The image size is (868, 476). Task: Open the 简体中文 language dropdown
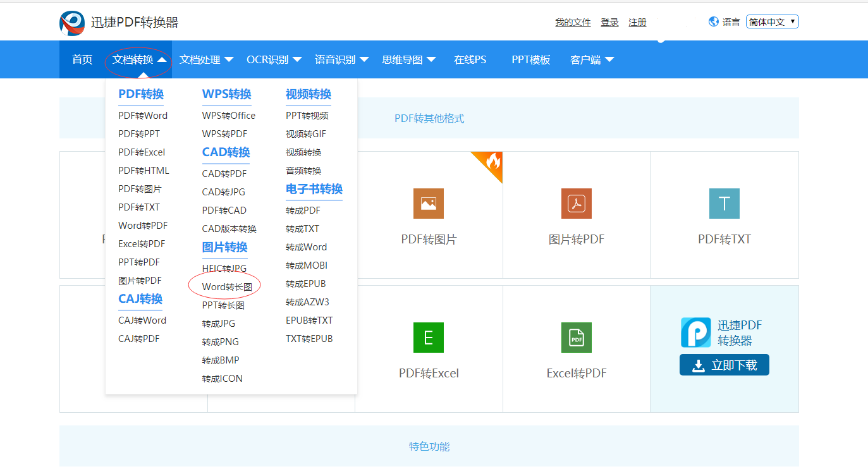(x=773, y=21)
